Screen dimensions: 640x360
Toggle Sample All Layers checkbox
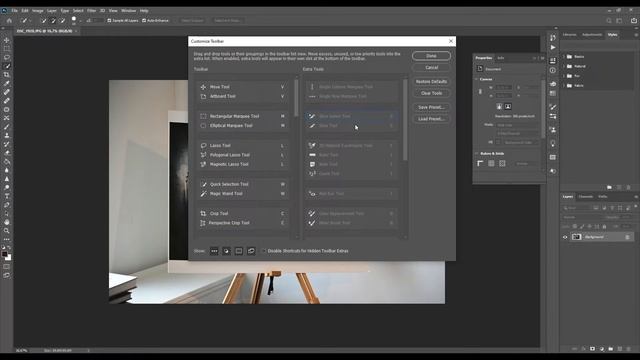pyautogui.click(x=109, y=20)
